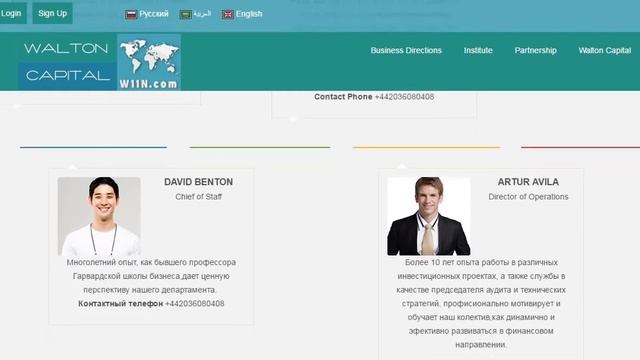
Task: Click the Chief of Staff title
Action: pyautogui.click(x=198, y=197)
